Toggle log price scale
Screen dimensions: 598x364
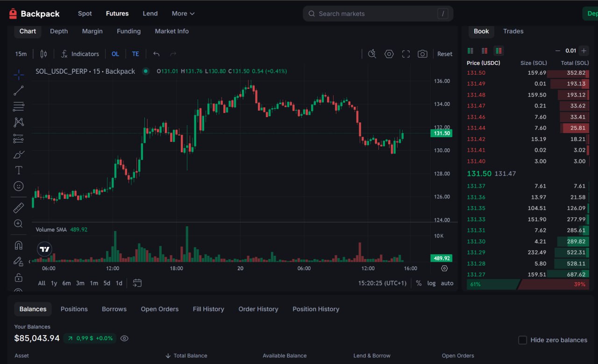(431, 283)
